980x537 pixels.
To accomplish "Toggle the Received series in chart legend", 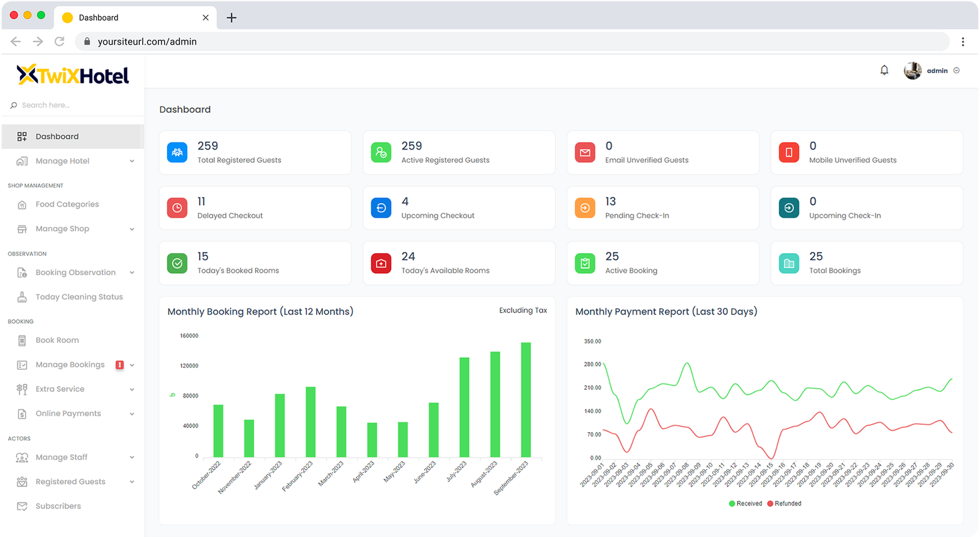I will tap(745, 504).
